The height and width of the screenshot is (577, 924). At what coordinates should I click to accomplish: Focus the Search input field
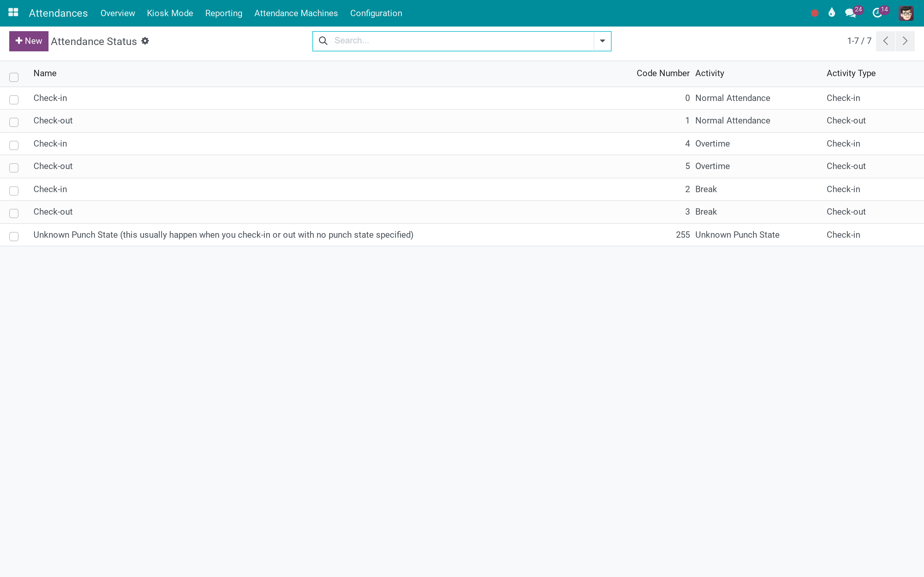[x=462, y=41]
